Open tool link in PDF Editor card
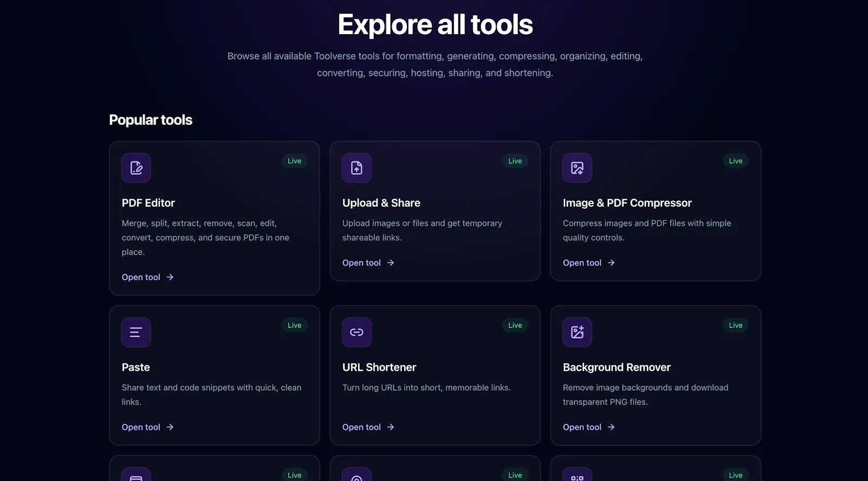This screenshot has height=481, width=868. click(x=148, y=277)
